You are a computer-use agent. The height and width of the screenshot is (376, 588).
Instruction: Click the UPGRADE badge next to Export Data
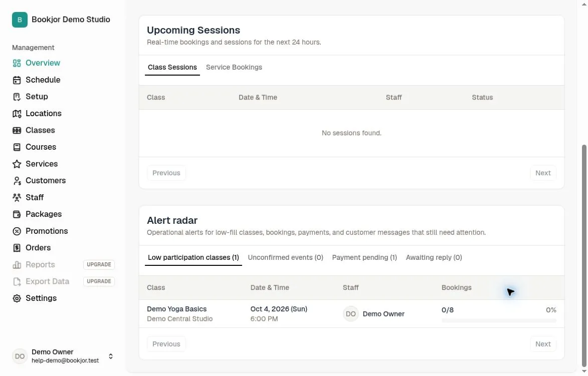99,282
